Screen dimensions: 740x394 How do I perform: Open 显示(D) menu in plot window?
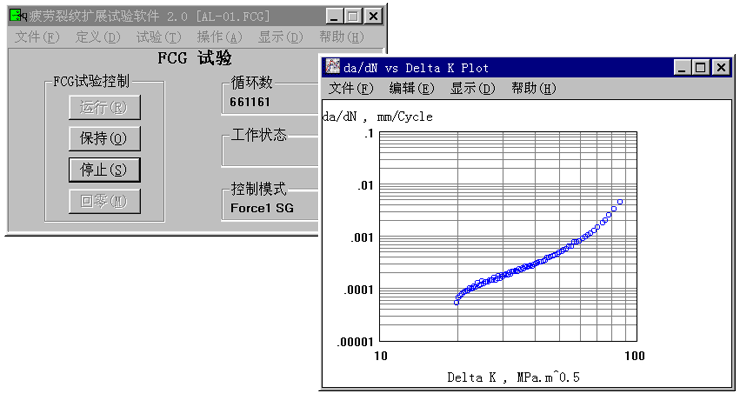[x=472, y=88]
